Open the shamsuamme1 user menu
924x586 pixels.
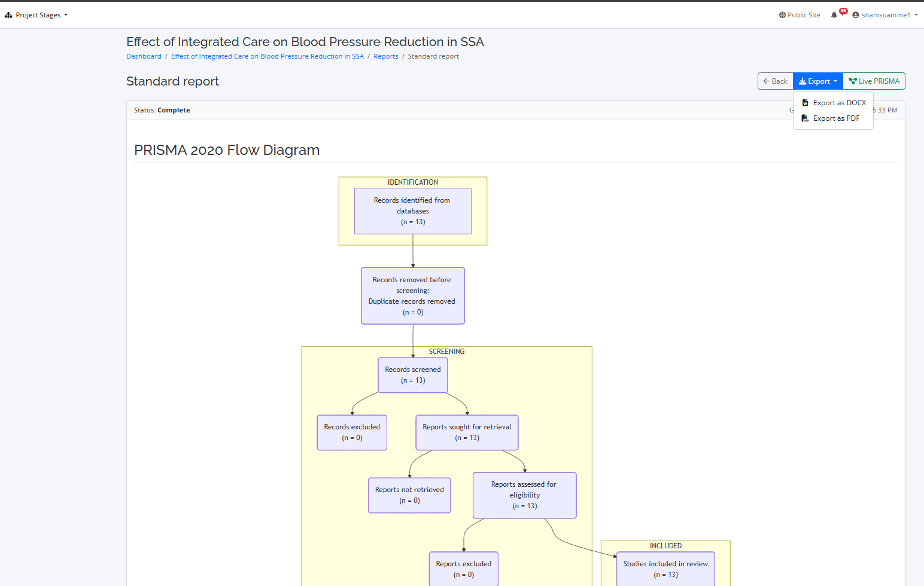point(886,15)
